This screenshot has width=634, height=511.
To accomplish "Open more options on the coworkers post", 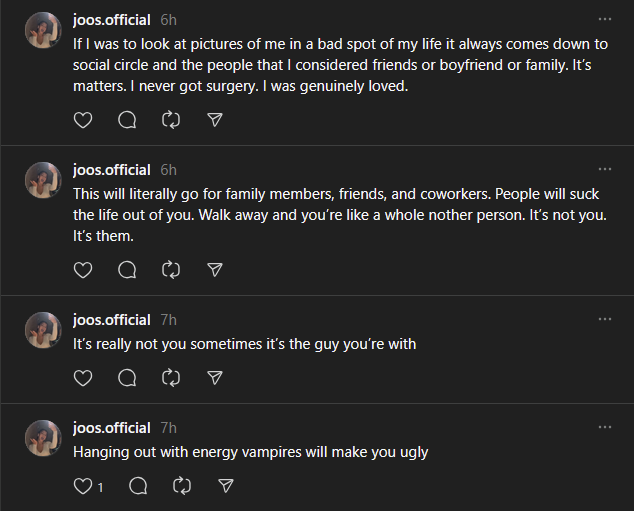I will [604, 170].
